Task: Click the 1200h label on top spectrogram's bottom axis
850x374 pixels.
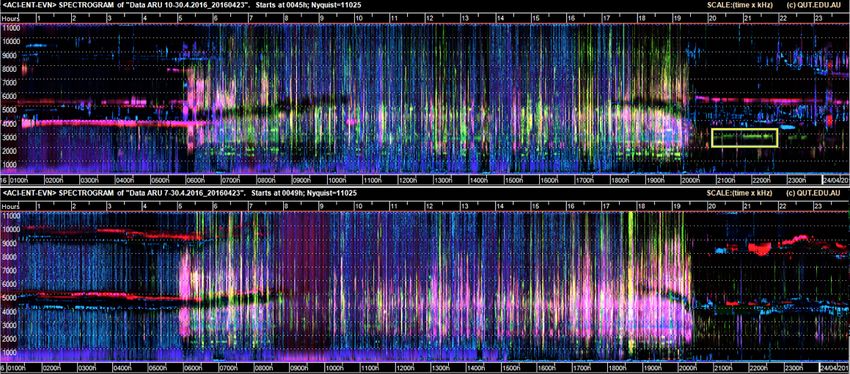Action: tap(408, 180)
